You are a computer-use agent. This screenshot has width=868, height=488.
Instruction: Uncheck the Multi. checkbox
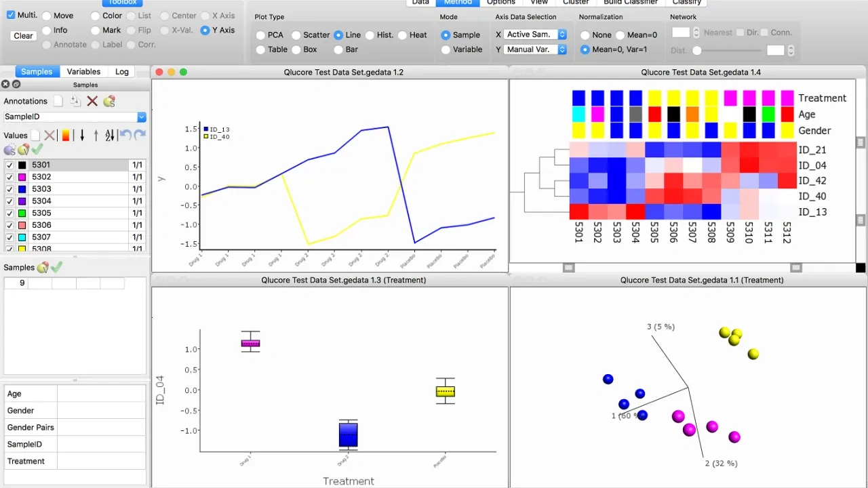point(11,15)
